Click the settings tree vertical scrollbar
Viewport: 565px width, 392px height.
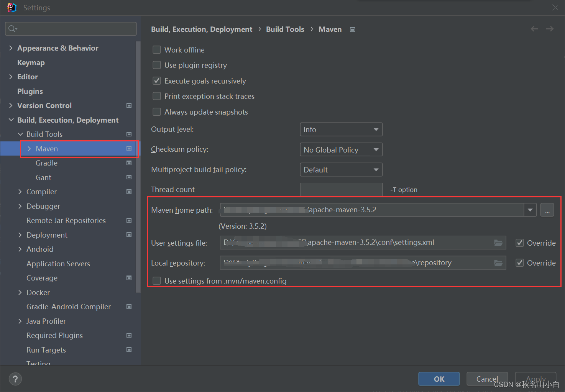(x=138, y=167)
